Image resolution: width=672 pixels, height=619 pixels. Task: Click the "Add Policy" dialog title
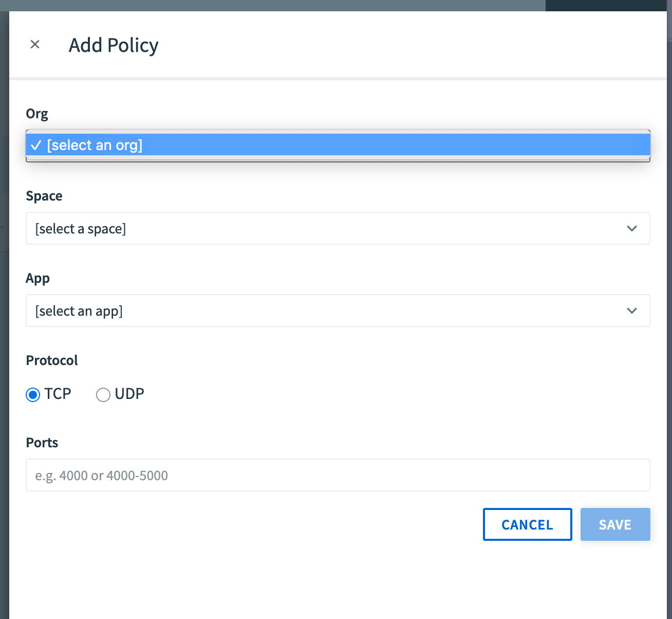tap(114, 45)
